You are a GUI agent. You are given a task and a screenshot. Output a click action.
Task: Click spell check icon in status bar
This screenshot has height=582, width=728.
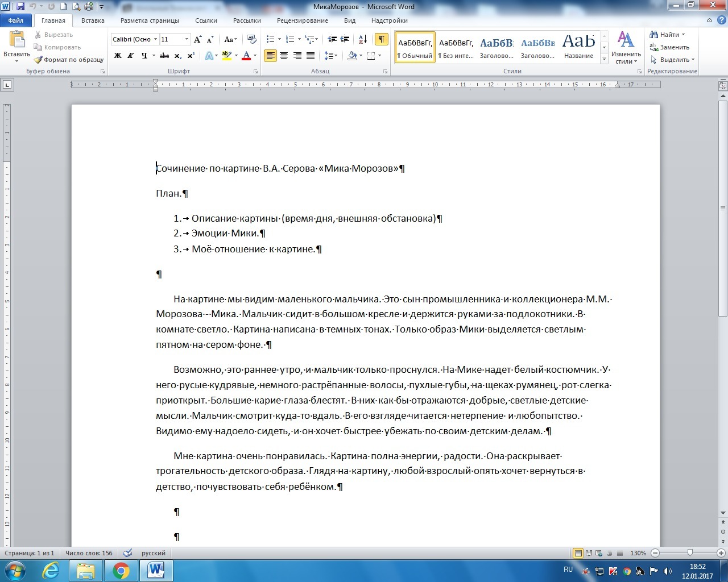click(128, 553)
